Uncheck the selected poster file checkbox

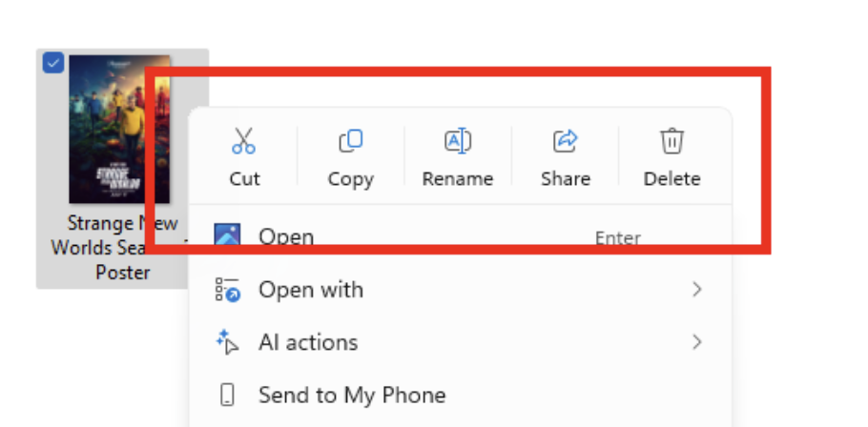[53, 63]
